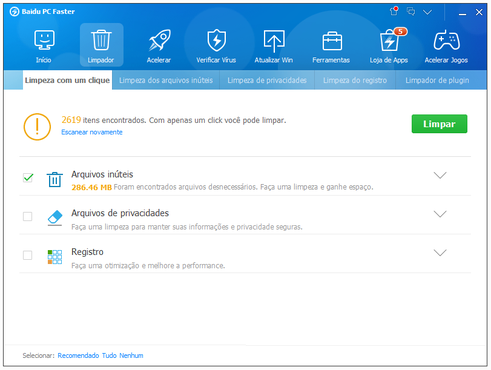The height and width of the screenshot is (370, 491).
Task: Expand the Arquivos inúteis details
Action: click(440, 175)
